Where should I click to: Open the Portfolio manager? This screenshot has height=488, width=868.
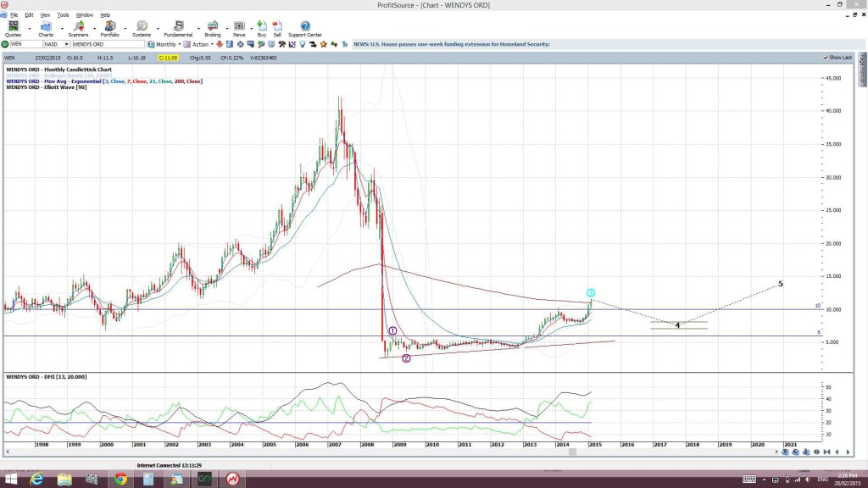click(109, 29)
